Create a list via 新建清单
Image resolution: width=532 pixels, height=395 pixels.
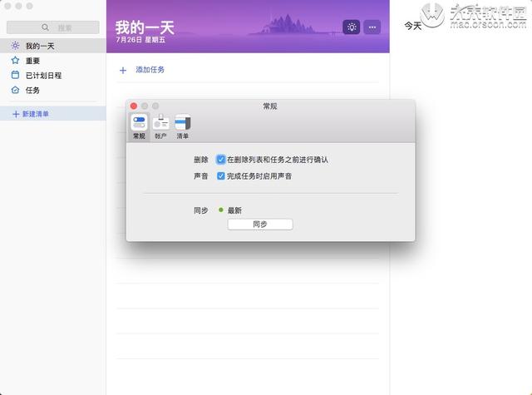(53, 114)
